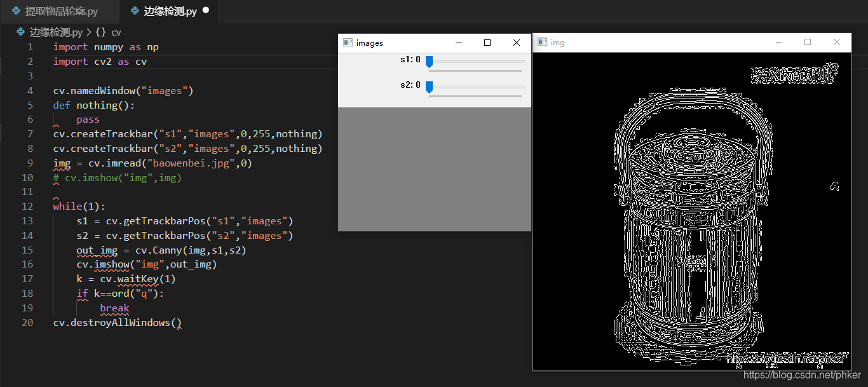Click the cv.namedWindow("images") line
The image size is (868, 387).
click(x=123, y=91)
